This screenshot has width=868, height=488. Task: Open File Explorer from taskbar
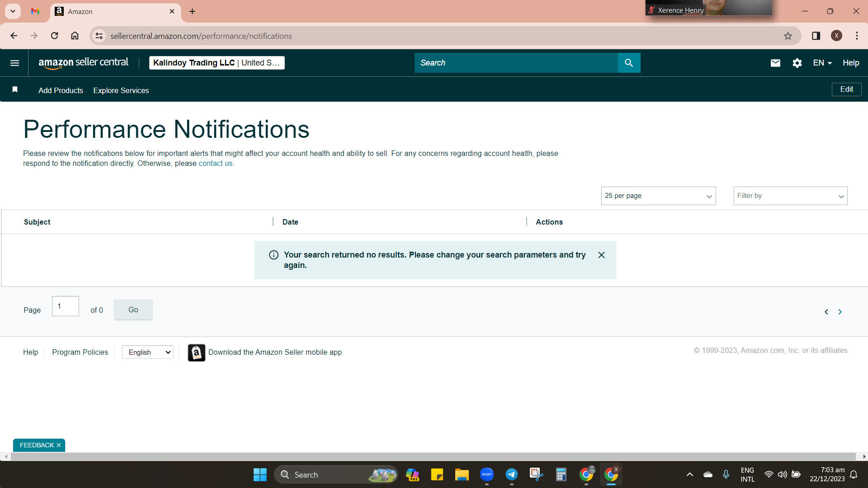point(462,475)
